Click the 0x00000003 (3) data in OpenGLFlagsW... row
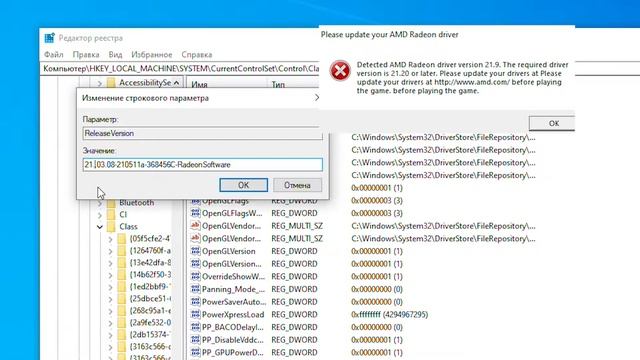640x360 pixels. coord(377,213)
